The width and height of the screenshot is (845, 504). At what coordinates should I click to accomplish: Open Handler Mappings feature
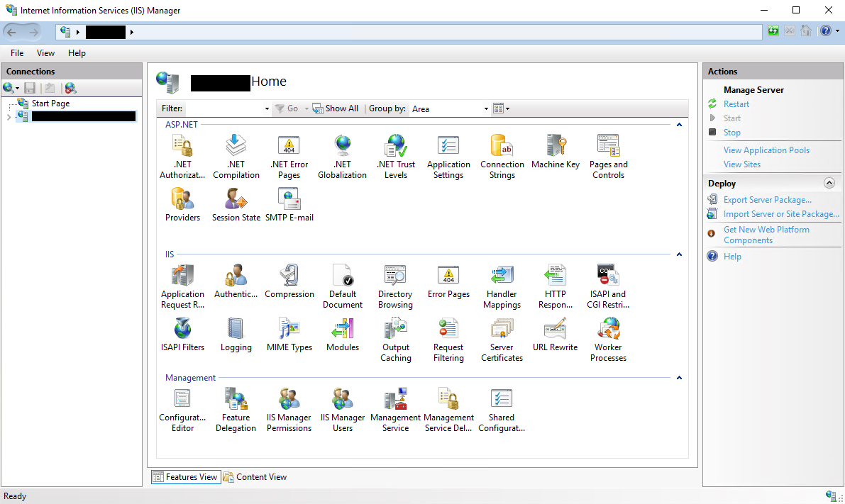pyautogui.click(x=502, y=286)
